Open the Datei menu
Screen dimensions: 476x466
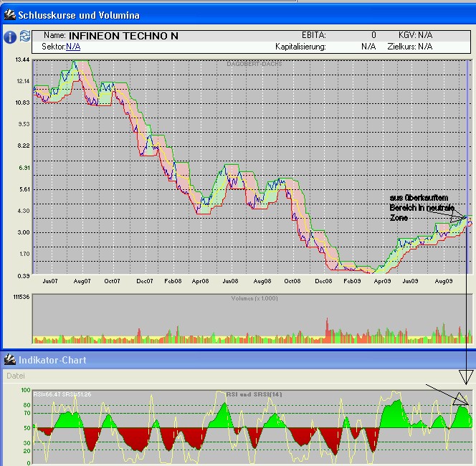tap(16, 376)
